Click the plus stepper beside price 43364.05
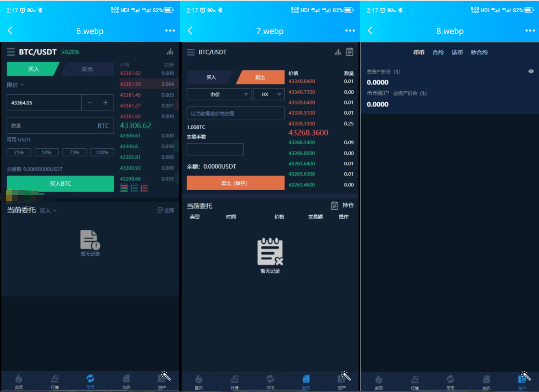The height and width of the screenshot is (392, 539). point(106,103)
